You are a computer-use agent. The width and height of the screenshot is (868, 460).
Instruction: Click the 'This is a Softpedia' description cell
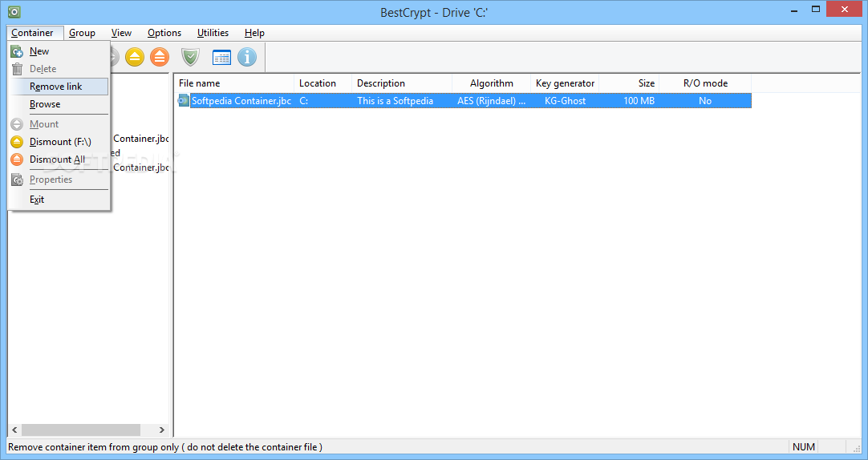point(395,101)
